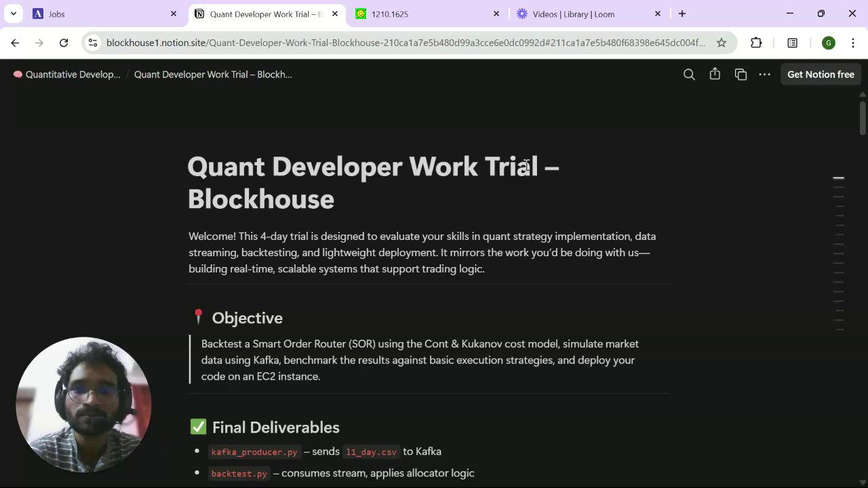Click the backtest.py code label
The height and width of the screenshot is (488, 868).
[x=239, y=474]
